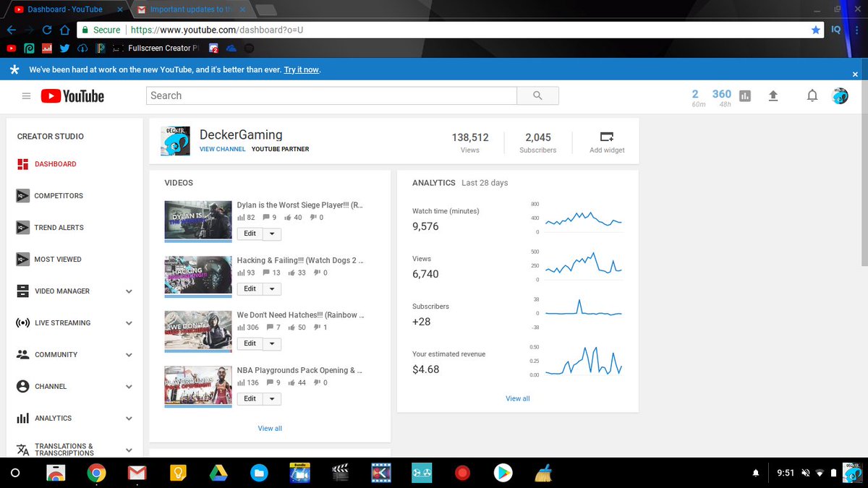Open Edit dropdown arrow for Hatches video
The height and width of the screenshot is (488, 868).
pos(272,343)
